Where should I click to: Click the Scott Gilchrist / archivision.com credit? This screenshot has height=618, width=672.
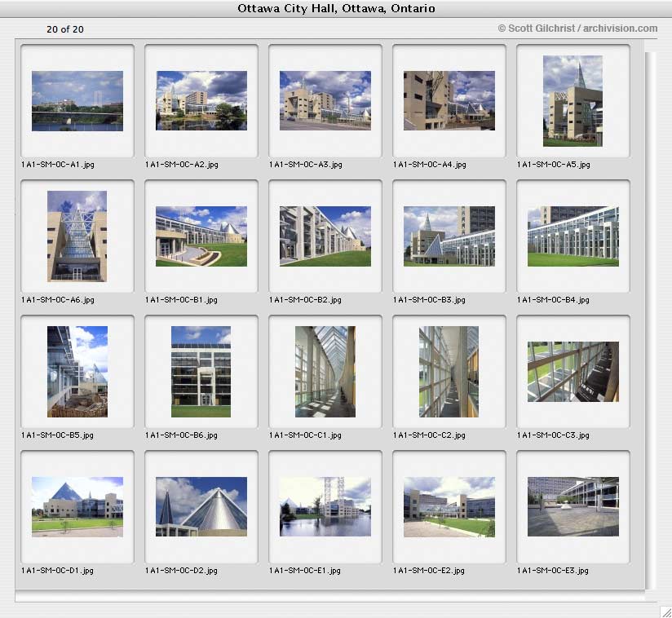[577, 29]
